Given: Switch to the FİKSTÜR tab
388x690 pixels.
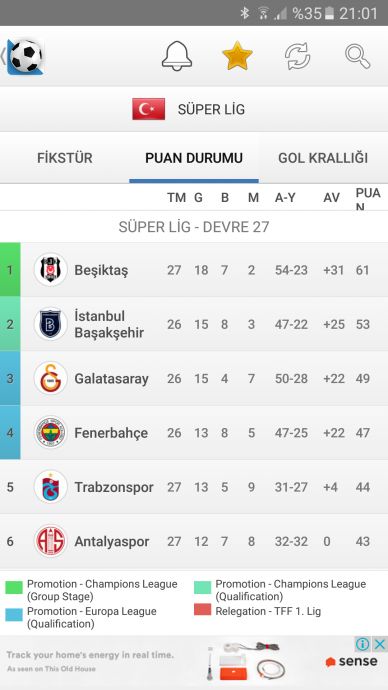Looking at the screenshot, I should coord(65,158).
